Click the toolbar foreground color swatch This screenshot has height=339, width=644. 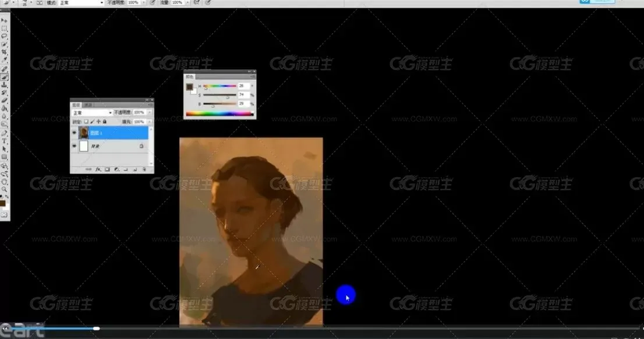[x=2, y=203]
